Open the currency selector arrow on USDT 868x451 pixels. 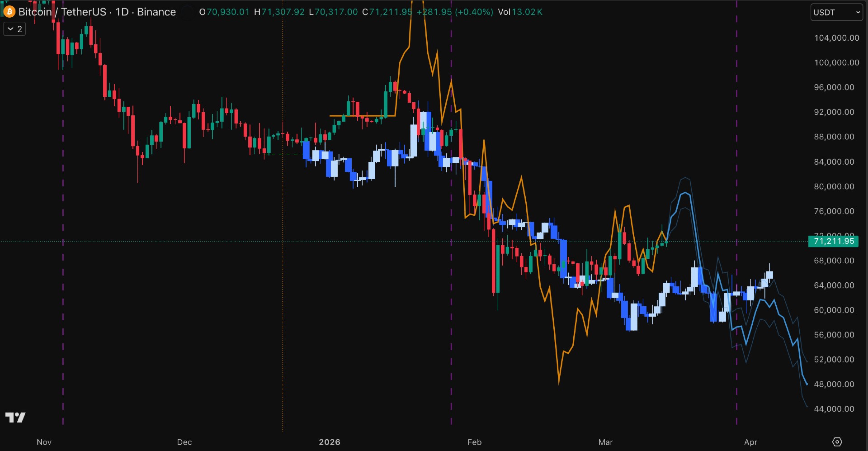[x=858, y=12]
